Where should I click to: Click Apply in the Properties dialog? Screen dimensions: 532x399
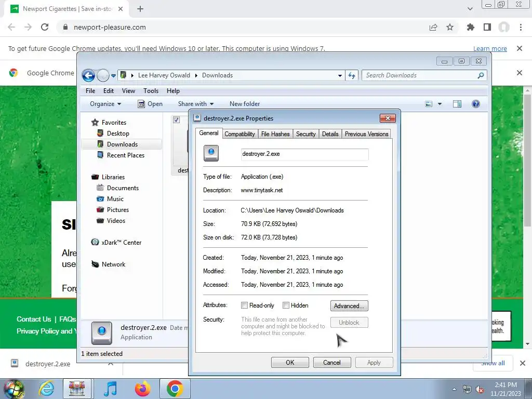[374, 362]
